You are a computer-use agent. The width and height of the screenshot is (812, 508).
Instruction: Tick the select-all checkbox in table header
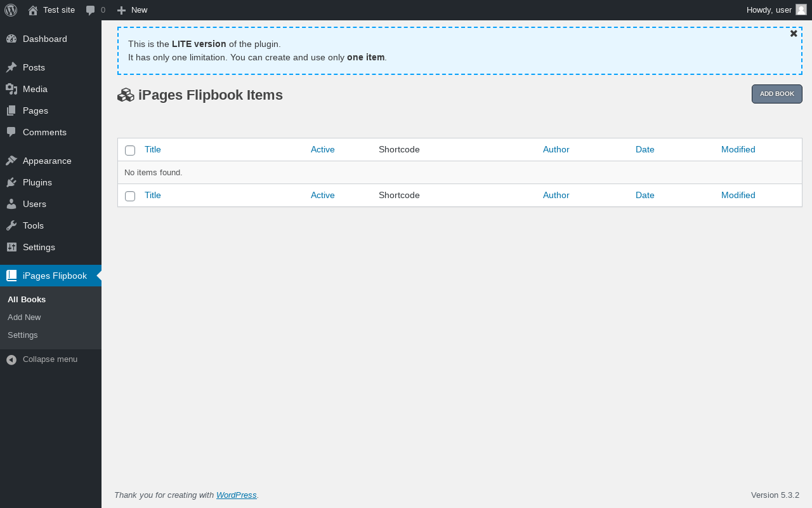(x=130, y=150)
